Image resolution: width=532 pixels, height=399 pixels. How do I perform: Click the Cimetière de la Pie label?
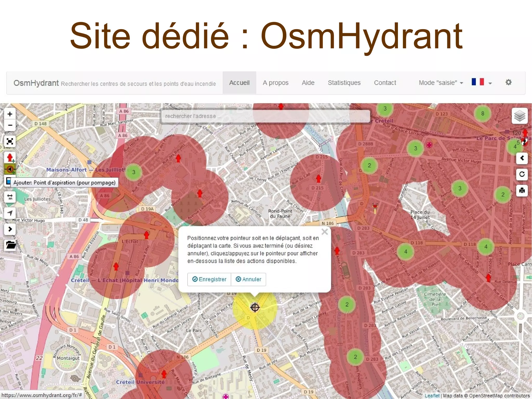coord(435,299)
